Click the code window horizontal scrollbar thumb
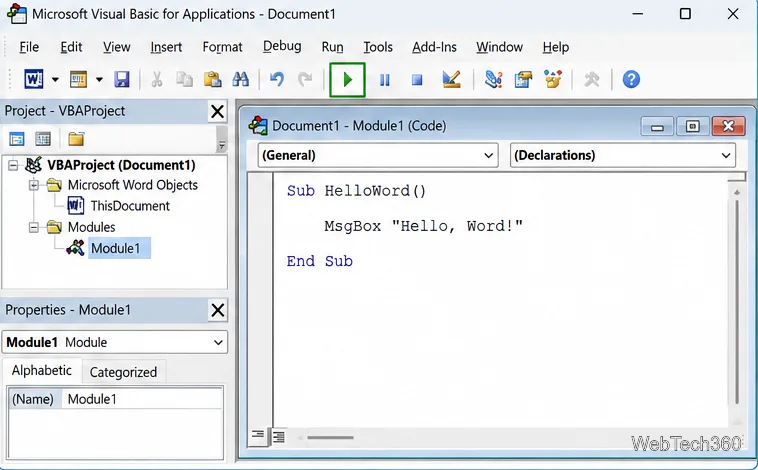The width and height of the screenshot is (758, 470). coord(331,438)
